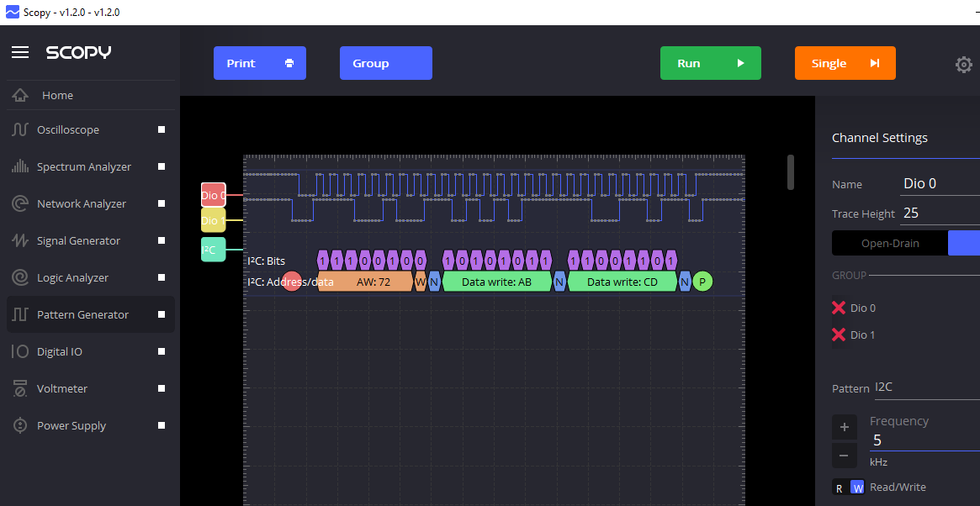980x506 pixels.
Task: Select the Open-Drain output option
Action: click(890, 243)
